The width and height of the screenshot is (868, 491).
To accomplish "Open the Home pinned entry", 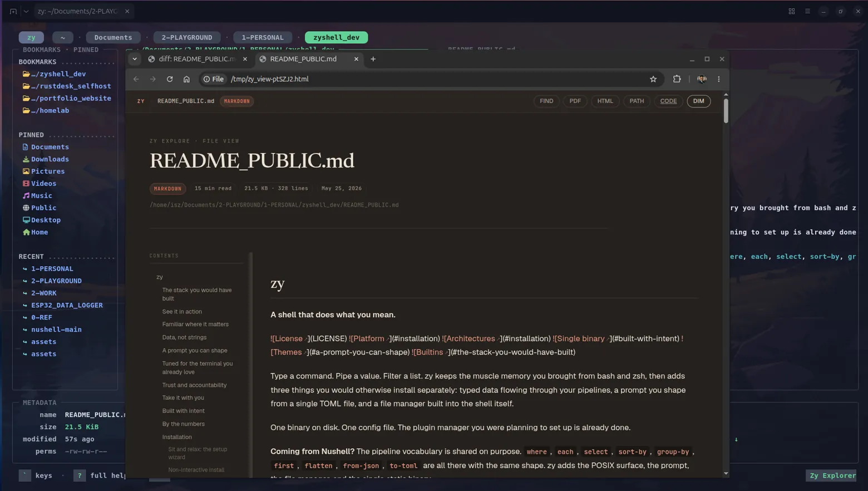I will tap(35, 232).
